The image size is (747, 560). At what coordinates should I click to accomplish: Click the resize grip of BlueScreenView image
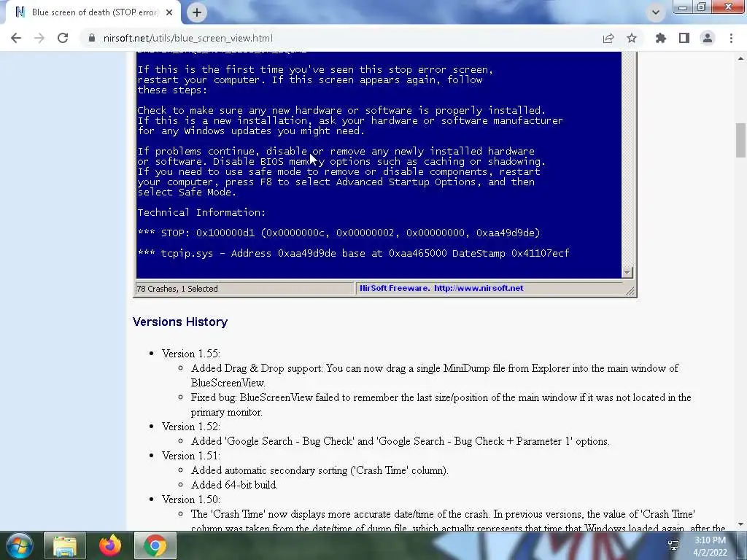630,290
